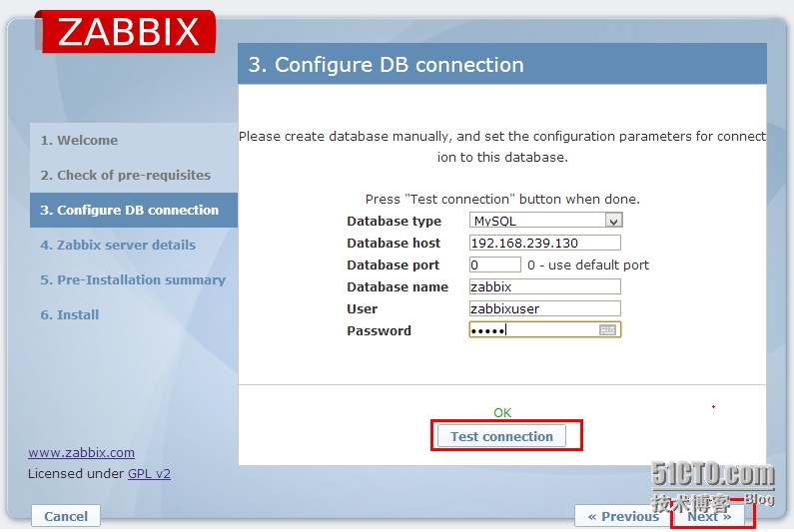Click the 'Press "Test connection" button when done.' text

[x=502, y=200]
